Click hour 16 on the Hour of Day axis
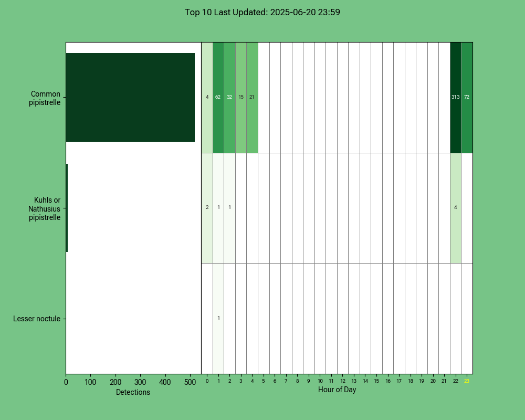 click(388, 381)
